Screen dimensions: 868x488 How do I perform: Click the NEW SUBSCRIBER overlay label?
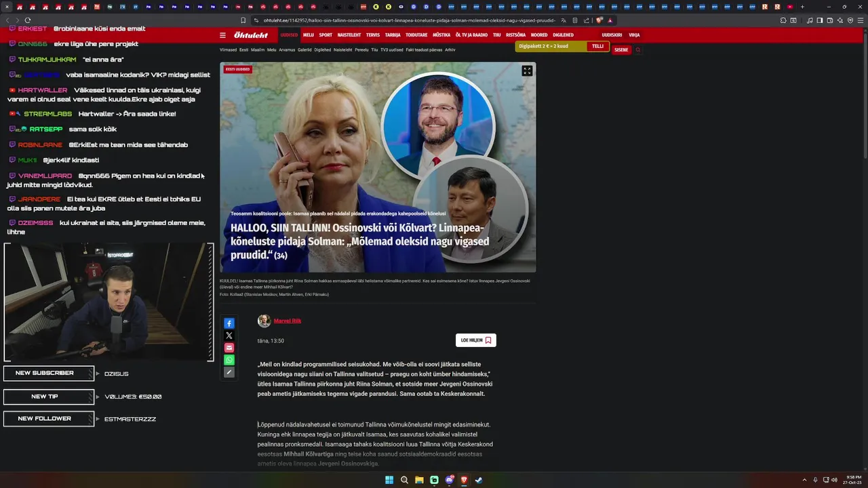(48, 373)
